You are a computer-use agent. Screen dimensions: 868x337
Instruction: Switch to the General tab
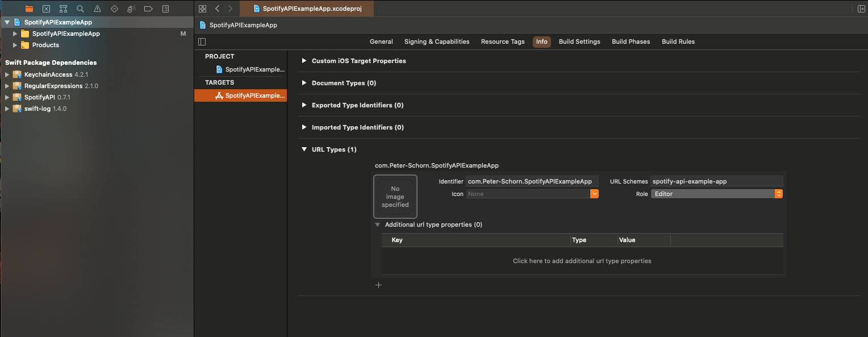pyautogui.click(x=381, y=41)
